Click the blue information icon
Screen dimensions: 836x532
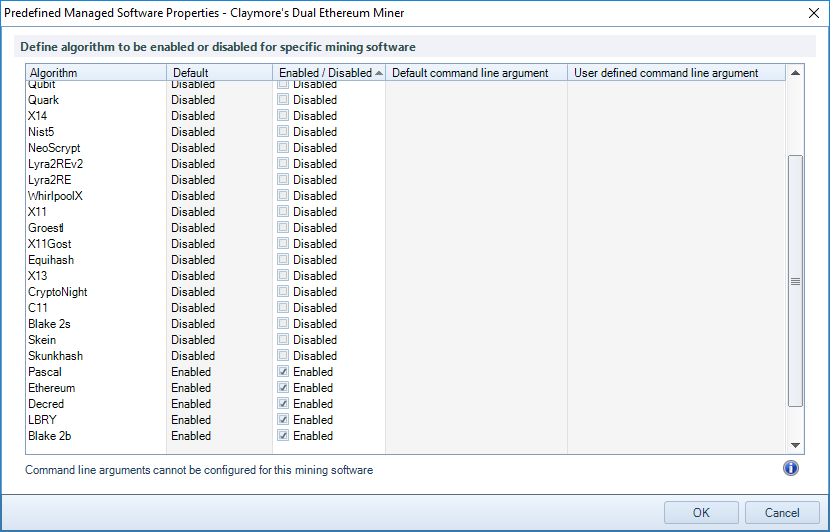[x=791, y=468]
